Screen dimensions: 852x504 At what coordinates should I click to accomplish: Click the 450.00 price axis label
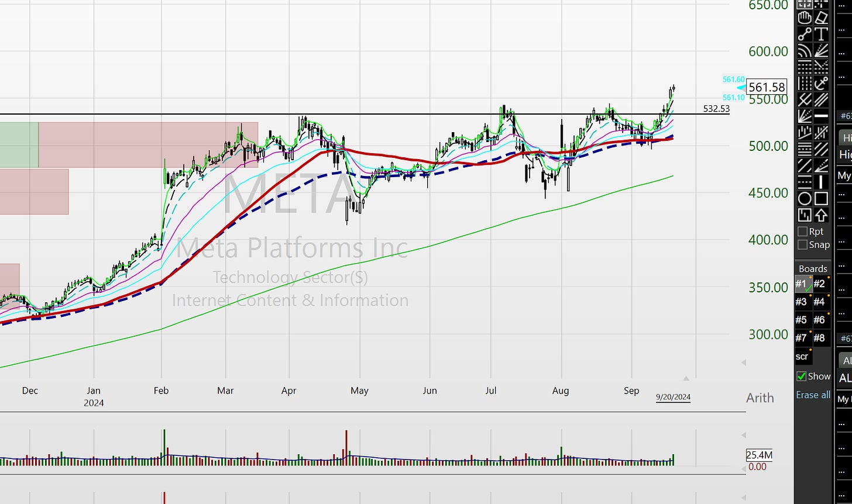768,192
